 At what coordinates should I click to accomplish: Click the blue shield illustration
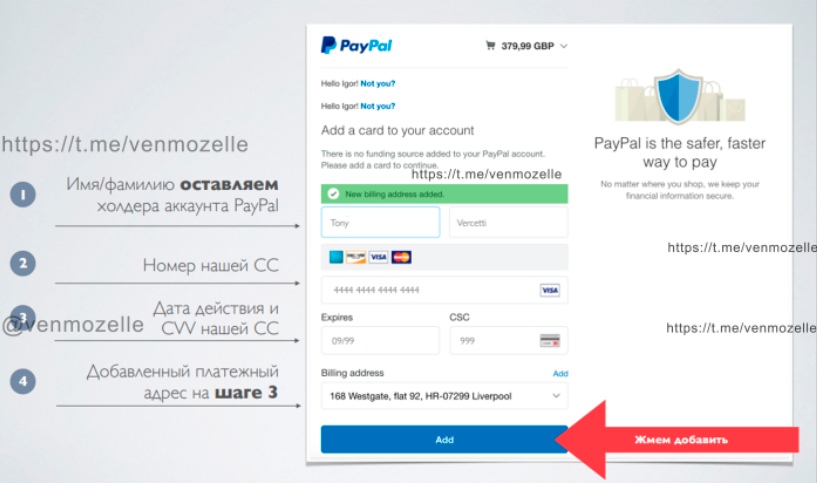678,96
